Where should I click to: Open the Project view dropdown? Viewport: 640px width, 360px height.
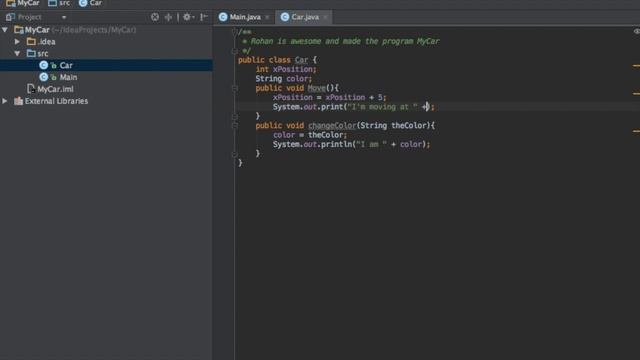(x=64, y=17)
